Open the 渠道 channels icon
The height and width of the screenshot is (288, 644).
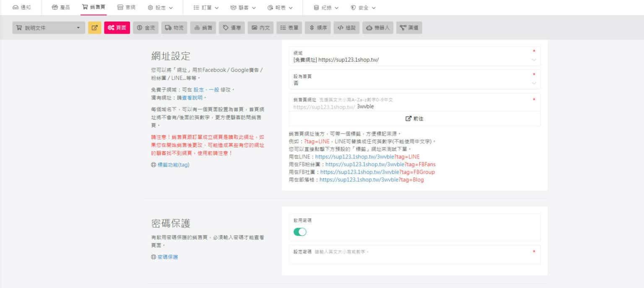point(409,27)
